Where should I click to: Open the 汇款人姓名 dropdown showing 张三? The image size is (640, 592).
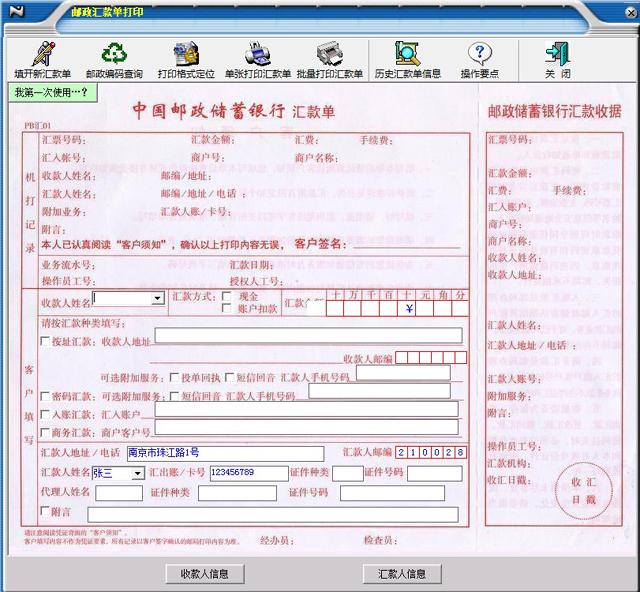point(137,473)
